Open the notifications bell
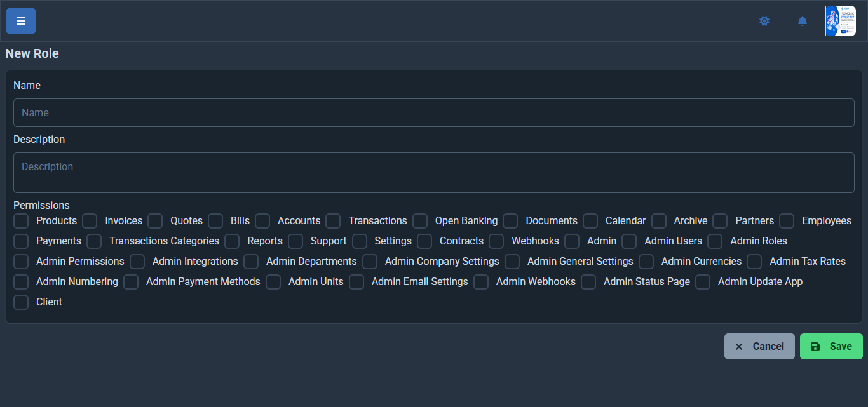The height and width of the screenshot is (407, 868). (803, 21)
